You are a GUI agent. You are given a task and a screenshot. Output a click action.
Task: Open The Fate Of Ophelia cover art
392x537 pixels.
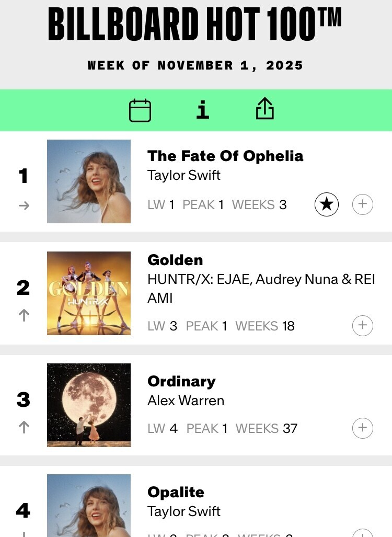coord(89,181)
